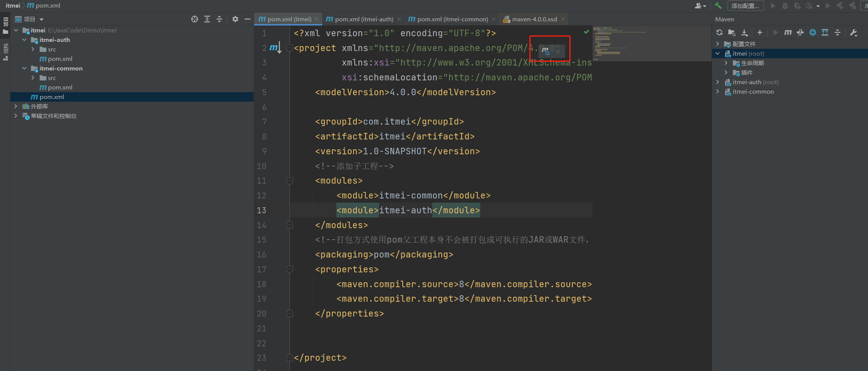Open Maven settings wrench menu
This screenshot has width=868, height=371.
[x=854, y=32]
